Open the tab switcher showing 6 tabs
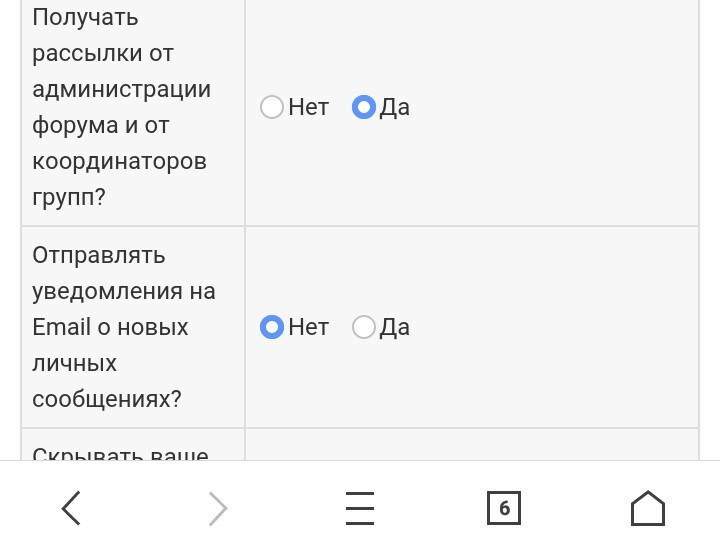Screen dimensions: 720x556 click(x=503, y=508)
